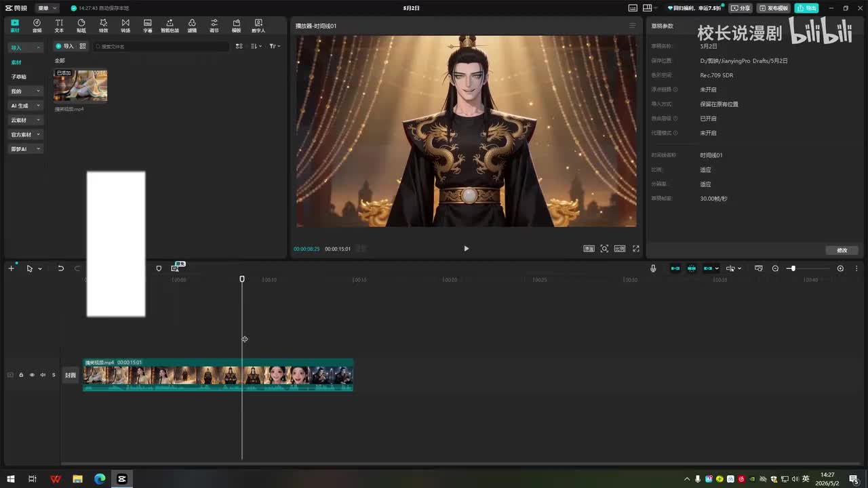Open the media sort order dropdown
The height and width of the screenshot is (488, 868).
coord(256,46)
